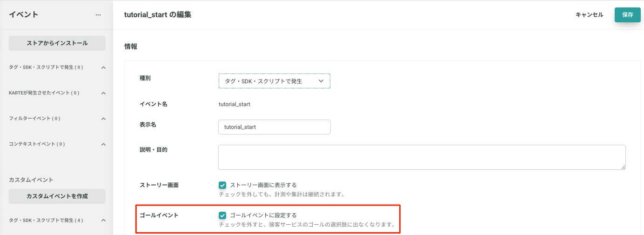
Task: Click the 保存 button
Action: tap(628, 15)
